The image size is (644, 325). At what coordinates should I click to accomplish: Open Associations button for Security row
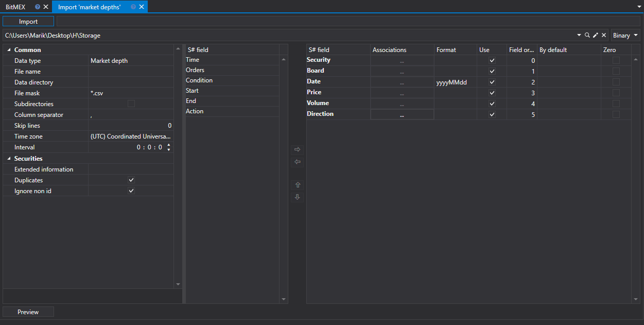coord(402,61)
